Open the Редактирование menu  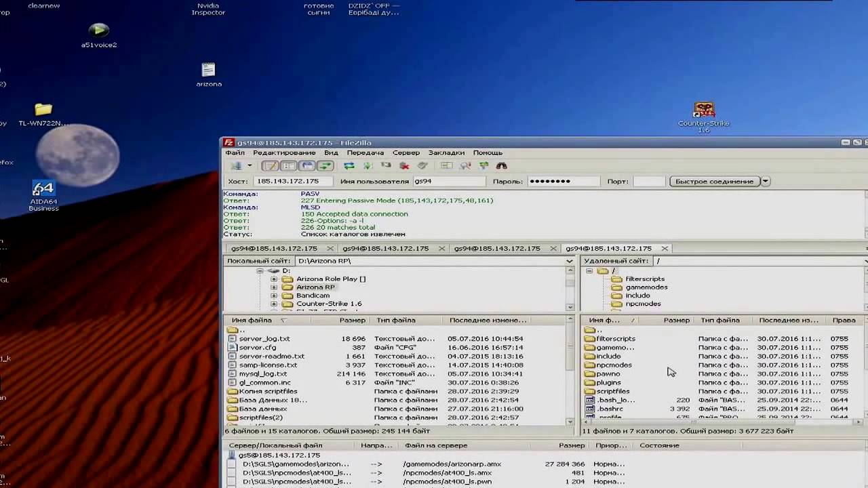[x=285, y=152]
